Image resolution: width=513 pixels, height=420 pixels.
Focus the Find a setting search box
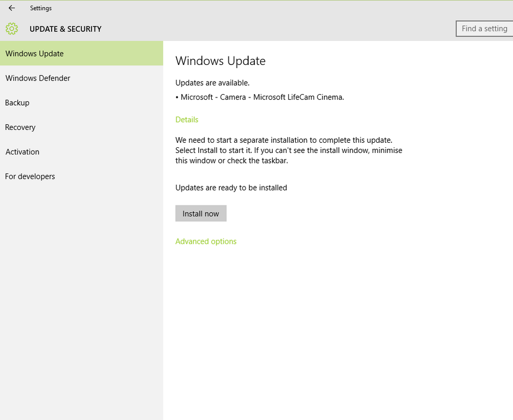pos(484,29)
